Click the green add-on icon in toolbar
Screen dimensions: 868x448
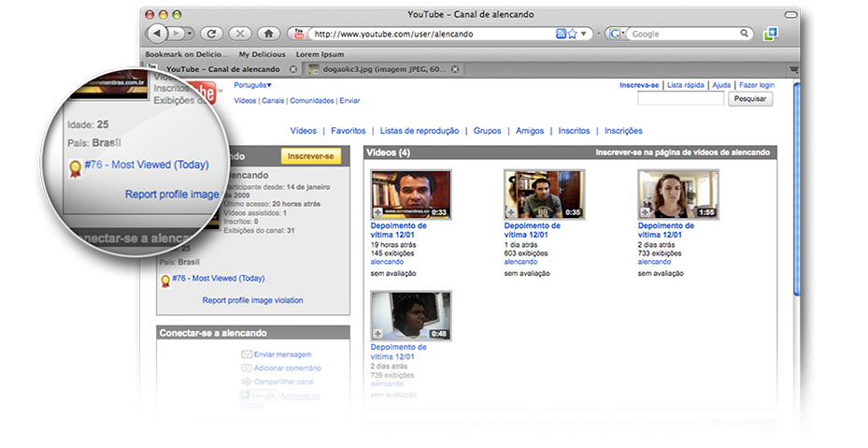point(771,34)
